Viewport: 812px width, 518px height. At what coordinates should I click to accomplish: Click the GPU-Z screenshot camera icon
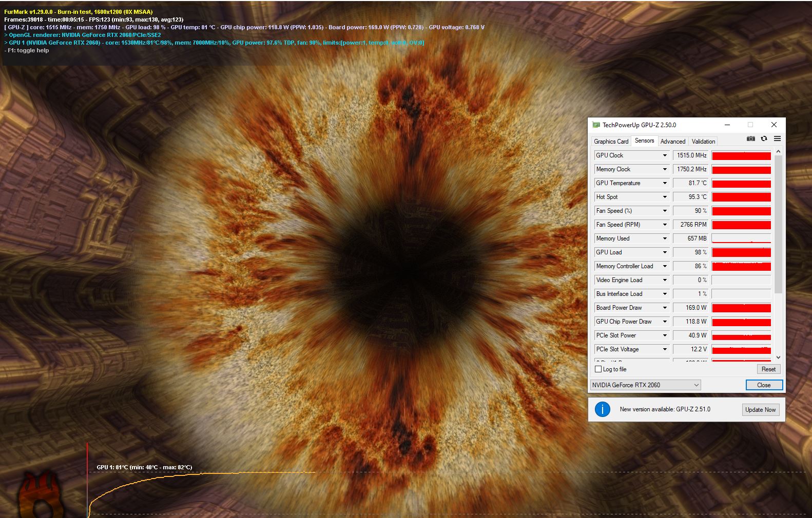click(x=750, y=139)
